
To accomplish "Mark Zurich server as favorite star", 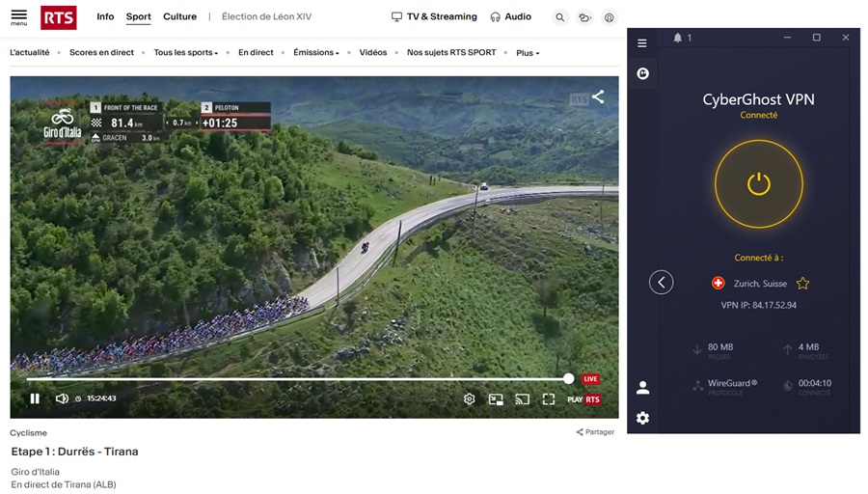I will click(802, 284).
